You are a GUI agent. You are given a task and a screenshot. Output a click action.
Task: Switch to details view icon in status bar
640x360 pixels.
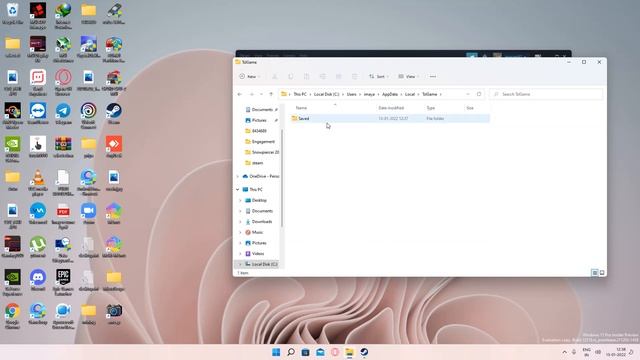point(595,273)
